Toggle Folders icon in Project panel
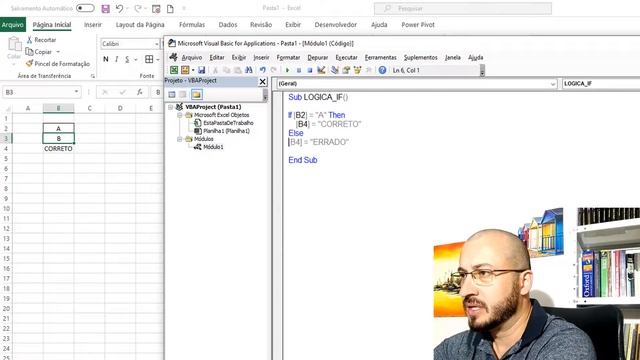640x360 pixels. click(196, 95)
